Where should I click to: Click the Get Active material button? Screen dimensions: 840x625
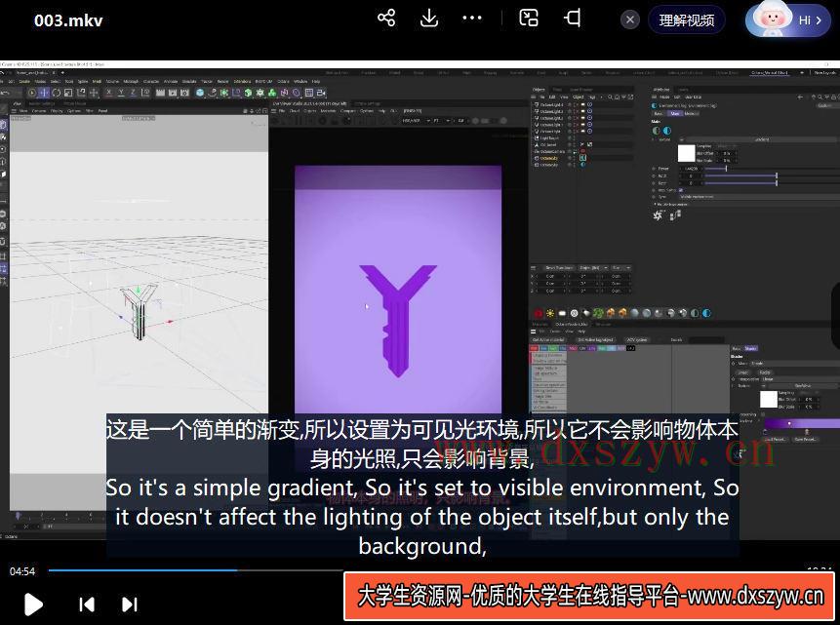pos(548,339)
